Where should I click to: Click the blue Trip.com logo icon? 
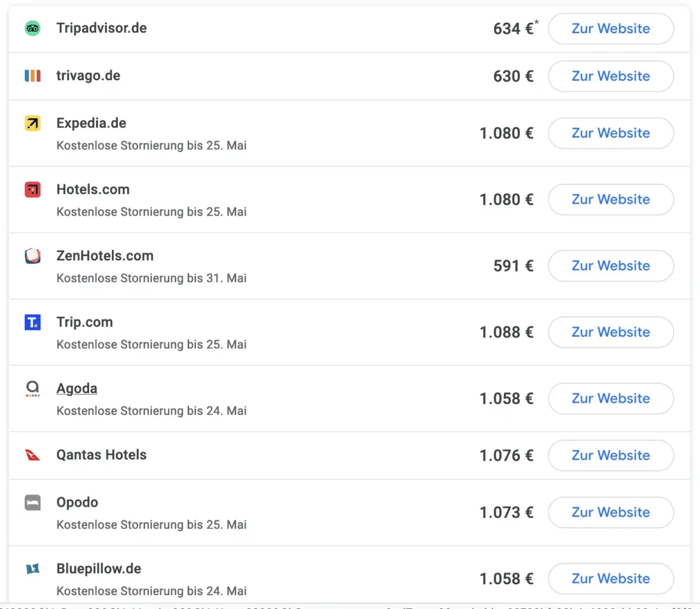[x=32, y=323]
